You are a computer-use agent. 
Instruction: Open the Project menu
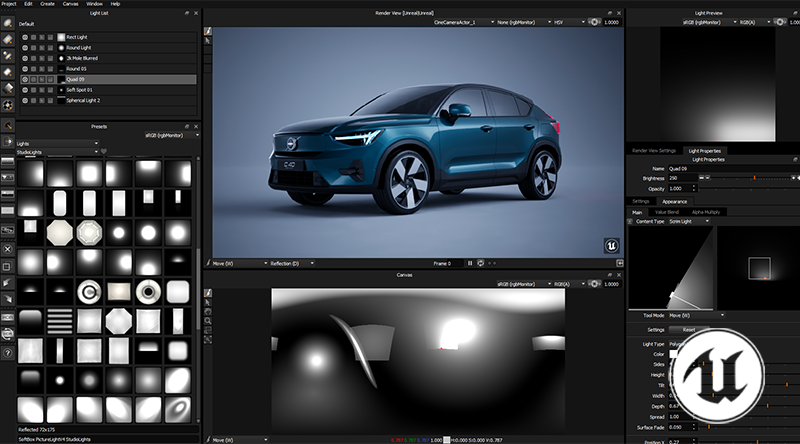[x=9, y=4]
